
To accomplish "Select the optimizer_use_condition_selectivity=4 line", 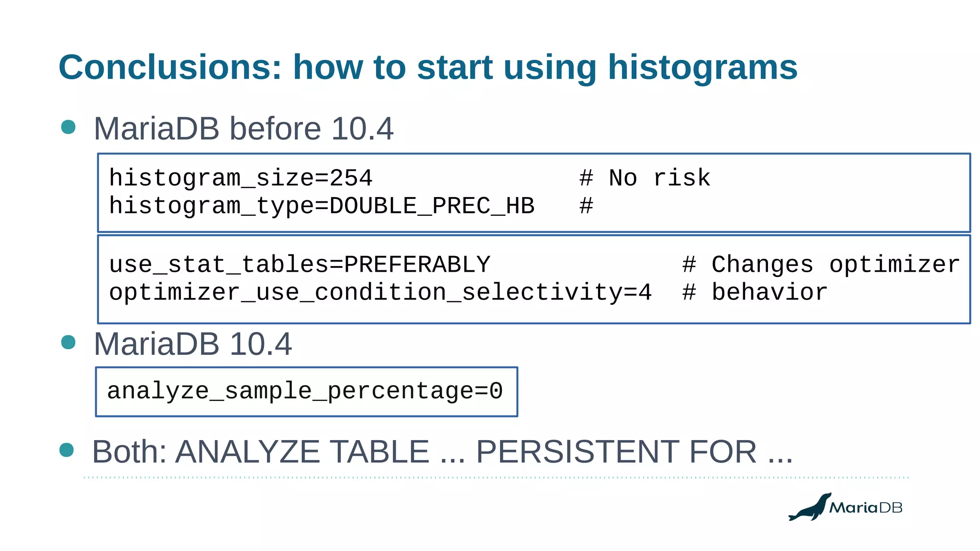I will point(380,292).
